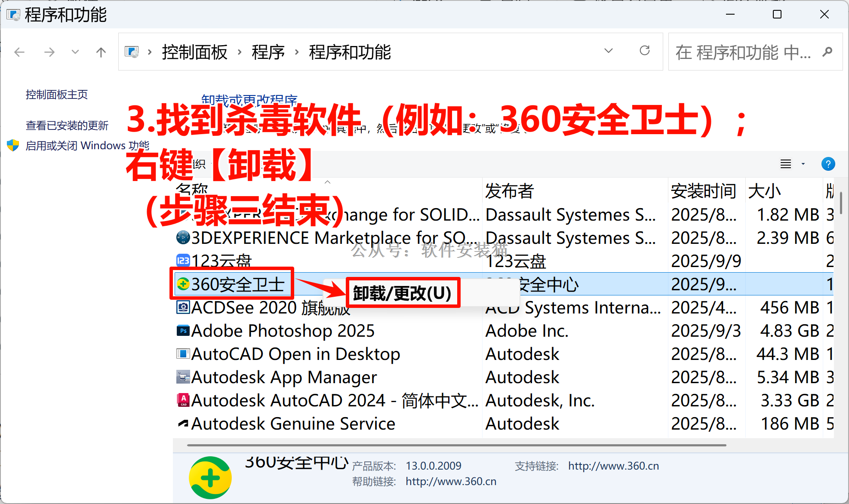849x504 pixels.
Task: Choose 卸载/更改(U) from context menu
Action: tap(402, 293)
